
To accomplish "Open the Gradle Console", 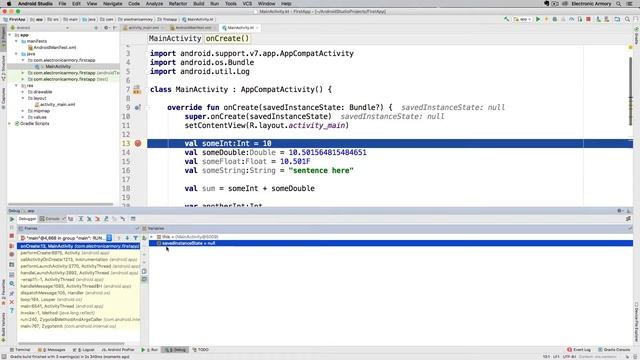I will point(615,350).
